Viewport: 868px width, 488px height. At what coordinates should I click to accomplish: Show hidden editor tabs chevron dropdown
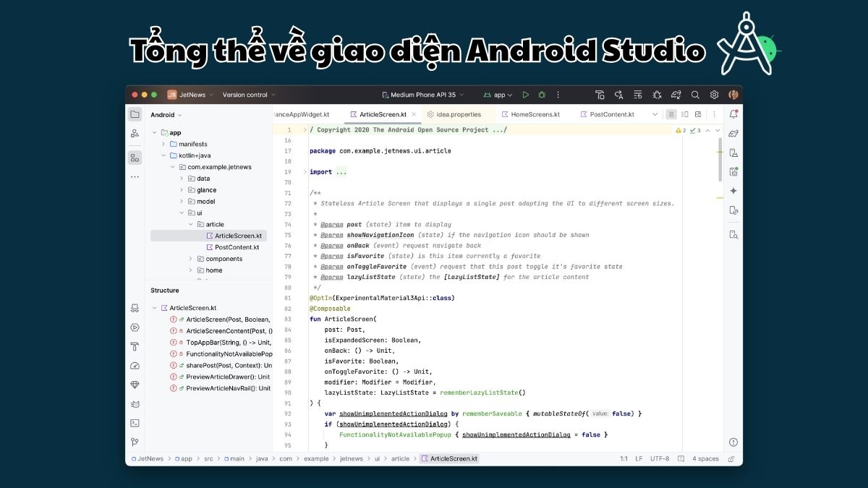point(655,114)
